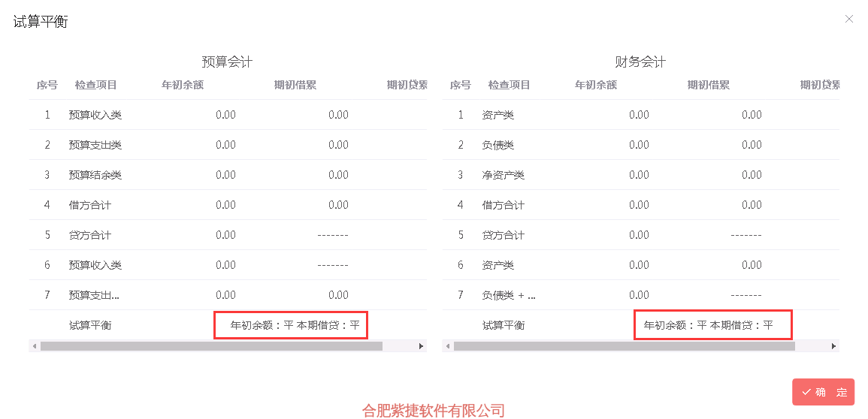This screenshot has width=868, height=419.
Task: Select the 预算支出类 row
Action: tap(228, 145)
